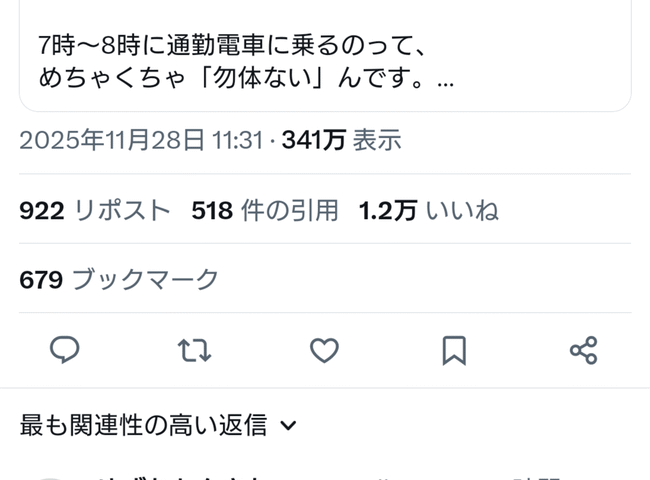
Task: View the 922 リポスト list
Action: pos(95,211)
